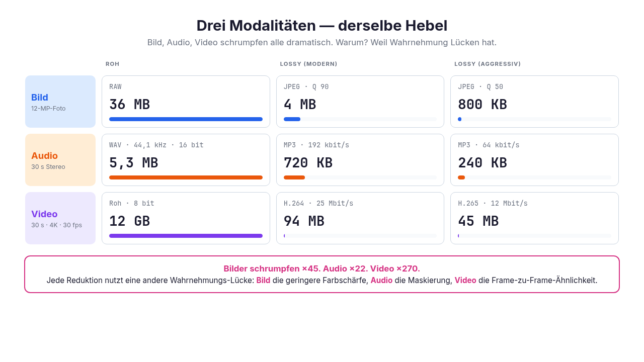The width and height of the screenshot is (644, 362).
Task: Click the LOSSY (AGGRESSIV) column header
Action: click(488, 64)
